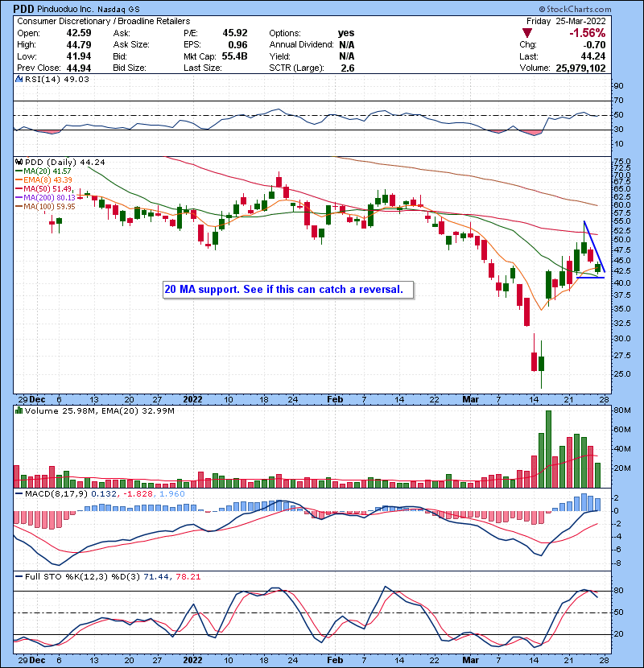Viewport: 644px width, 668px height.
Task: Click the Low value 41.94
Action: (78, 56)
